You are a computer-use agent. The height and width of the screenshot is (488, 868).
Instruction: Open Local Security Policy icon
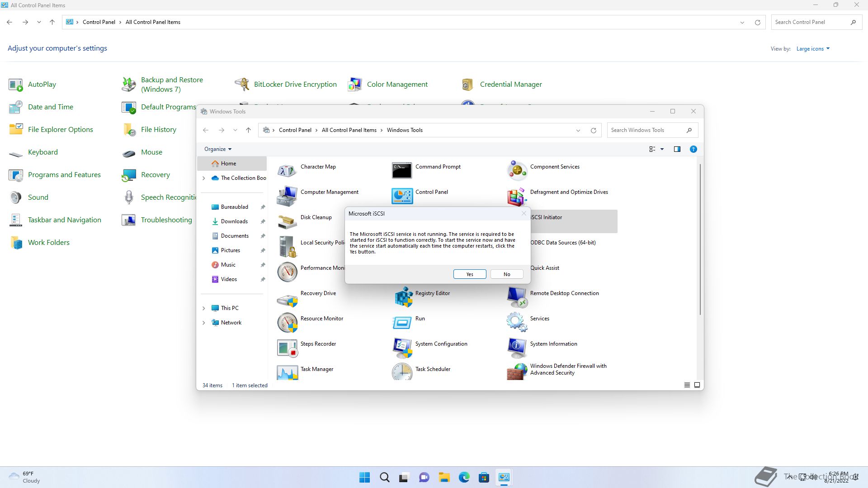pos(287,247)
